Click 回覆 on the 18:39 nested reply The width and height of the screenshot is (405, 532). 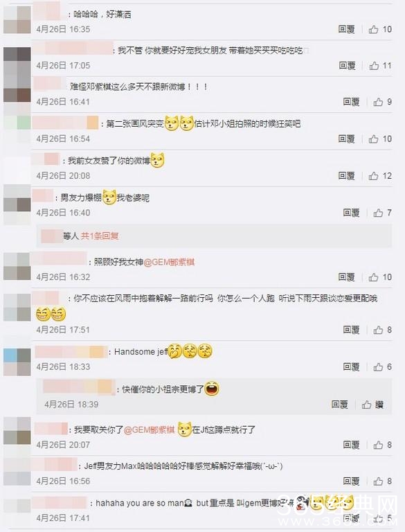coord(339,405)
